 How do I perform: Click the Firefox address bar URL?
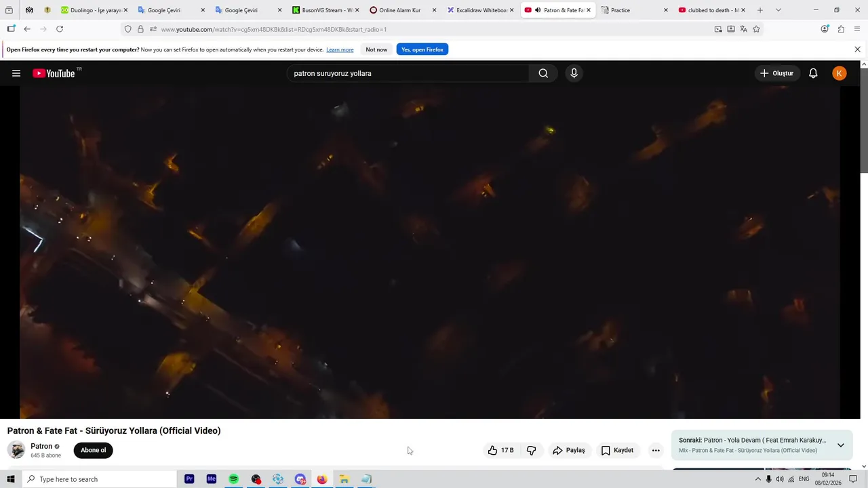pyautogui.click(x=274, y=29)
